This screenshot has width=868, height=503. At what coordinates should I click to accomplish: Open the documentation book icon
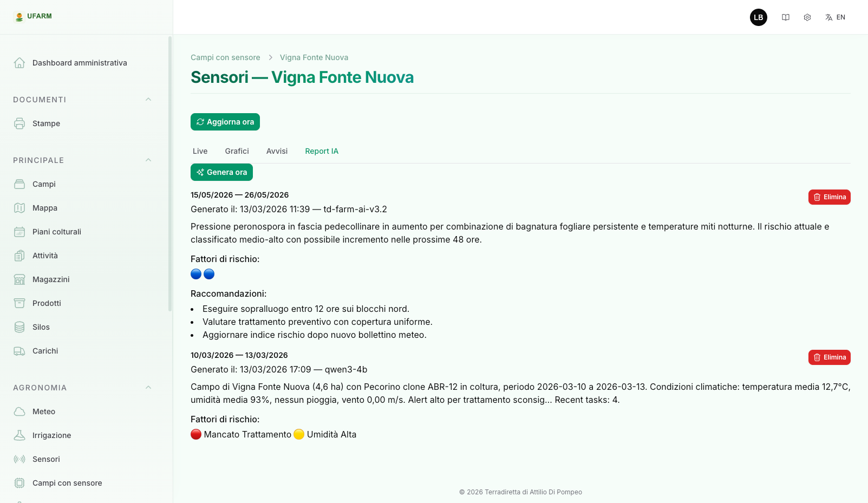tap(786, 17)
